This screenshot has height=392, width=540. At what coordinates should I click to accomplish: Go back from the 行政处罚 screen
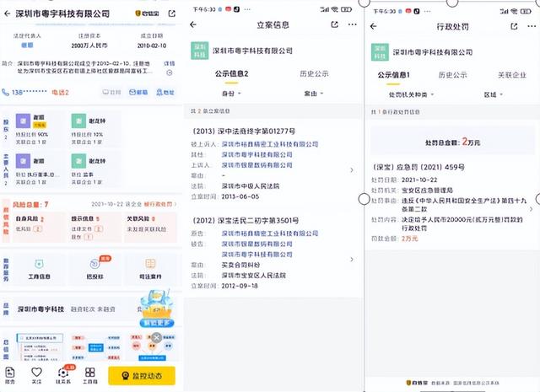(373, 26)
